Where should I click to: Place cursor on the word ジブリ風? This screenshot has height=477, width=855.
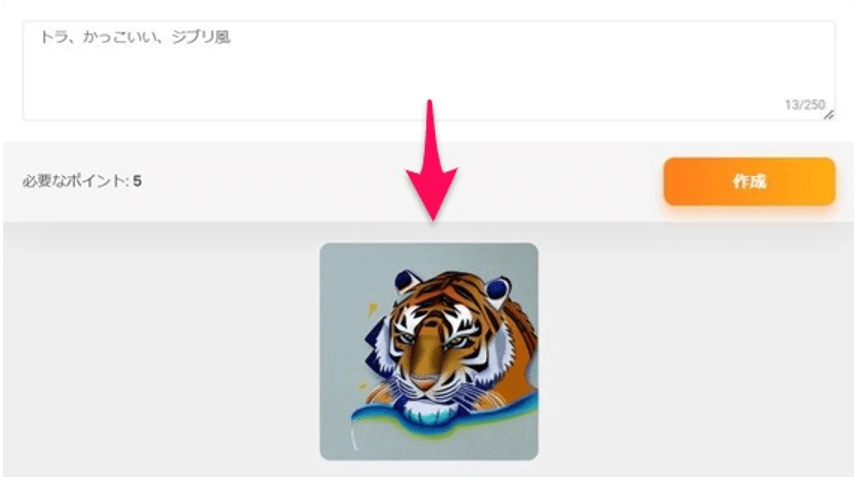point(201,37)
